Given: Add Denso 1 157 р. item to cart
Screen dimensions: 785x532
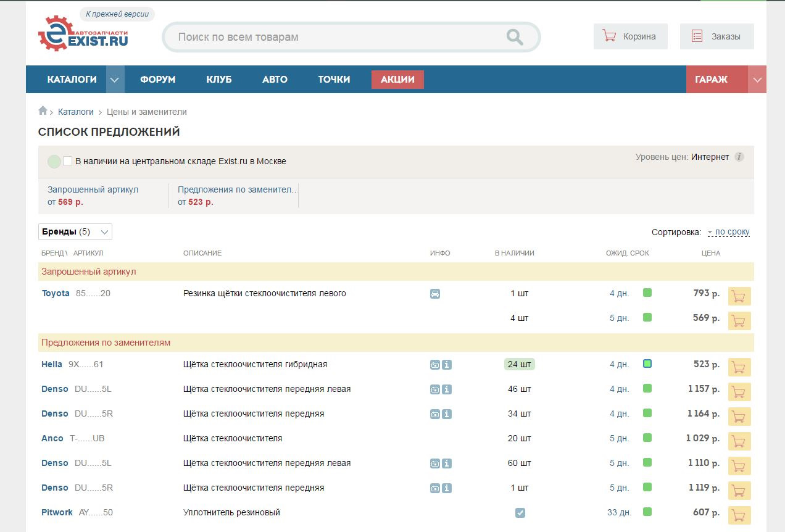Looking at the screenshot, I should [739, 392].
